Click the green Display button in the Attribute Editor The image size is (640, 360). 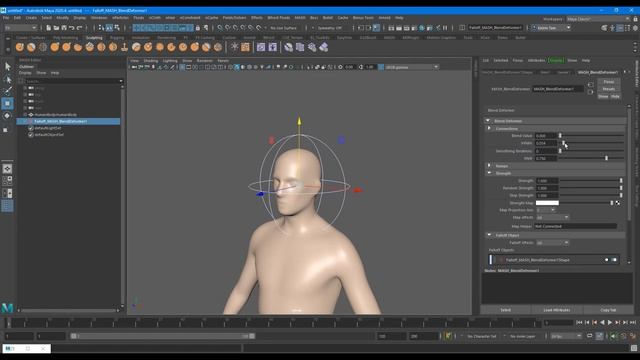(556, 60)
